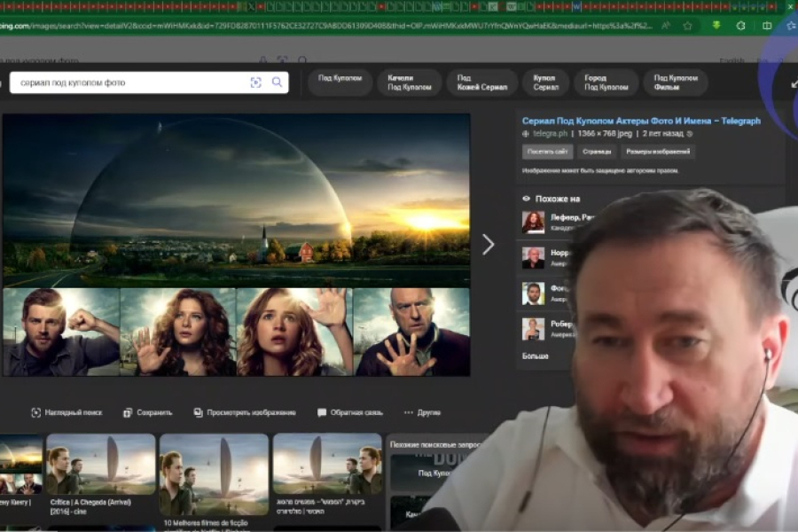This screenshot has width=798, height=532.
Task: Click the collapse arrows icon beside suggestion chips
Action: click(x=794, y=83)
